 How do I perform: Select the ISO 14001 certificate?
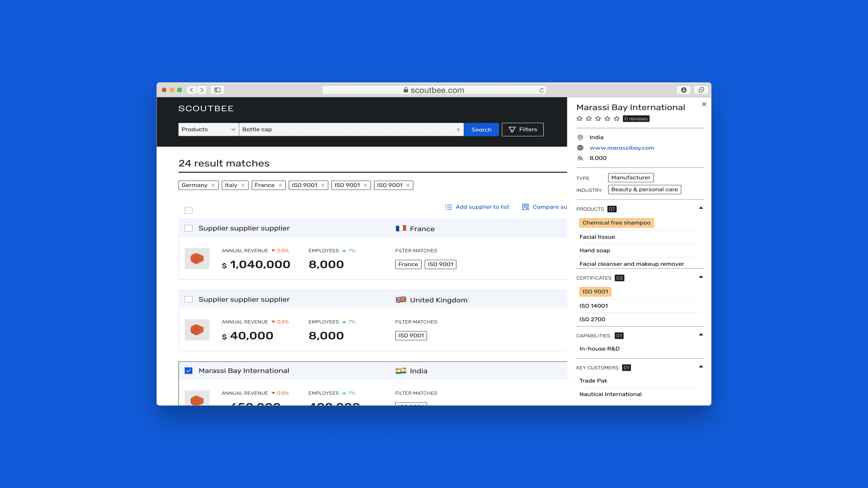click(x=594, y=306)
